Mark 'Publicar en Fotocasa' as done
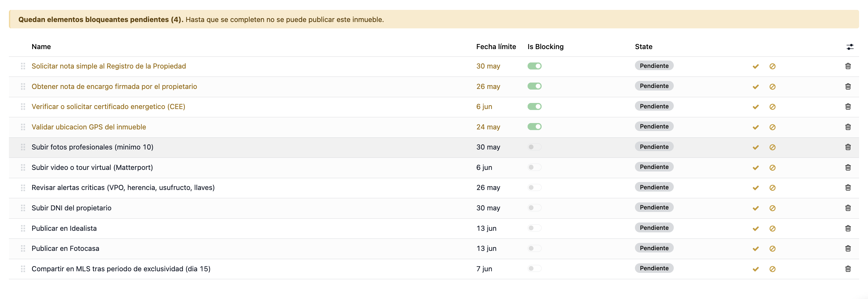Image resolution: width=868 pixels, height=299 pixels. pos(756,249)
